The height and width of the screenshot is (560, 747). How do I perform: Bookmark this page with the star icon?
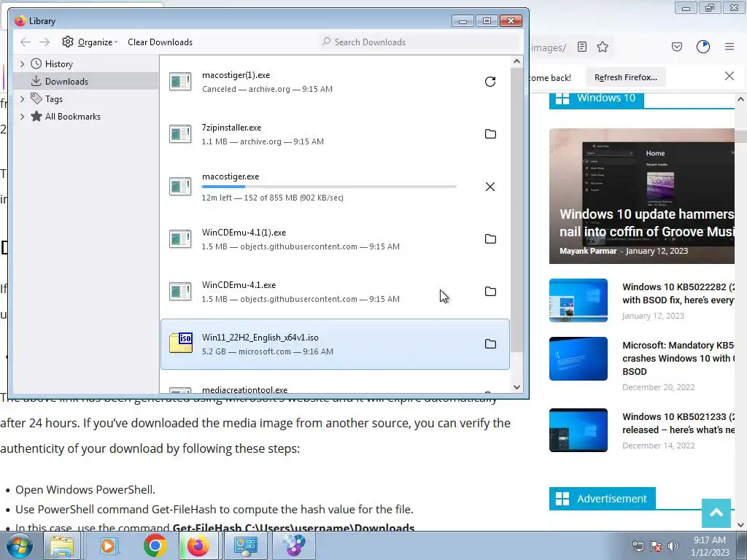point(603,47)
